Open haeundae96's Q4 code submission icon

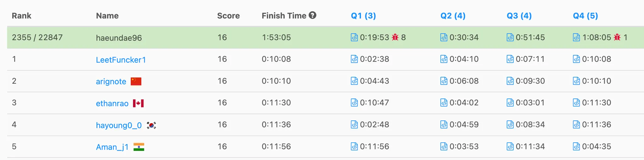[576, 37]
